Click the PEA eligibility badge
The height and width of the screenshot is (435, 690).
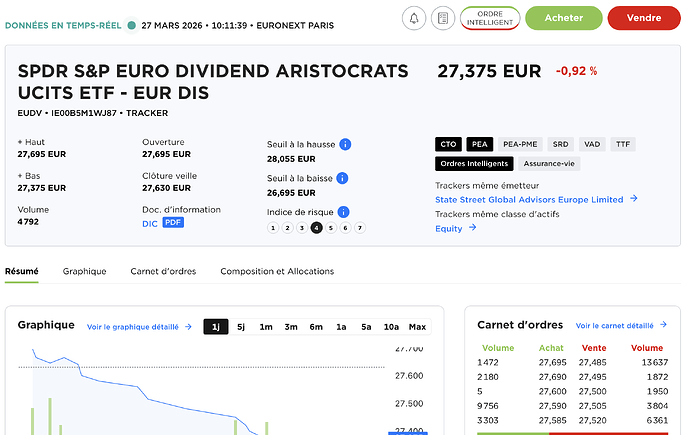480,144
